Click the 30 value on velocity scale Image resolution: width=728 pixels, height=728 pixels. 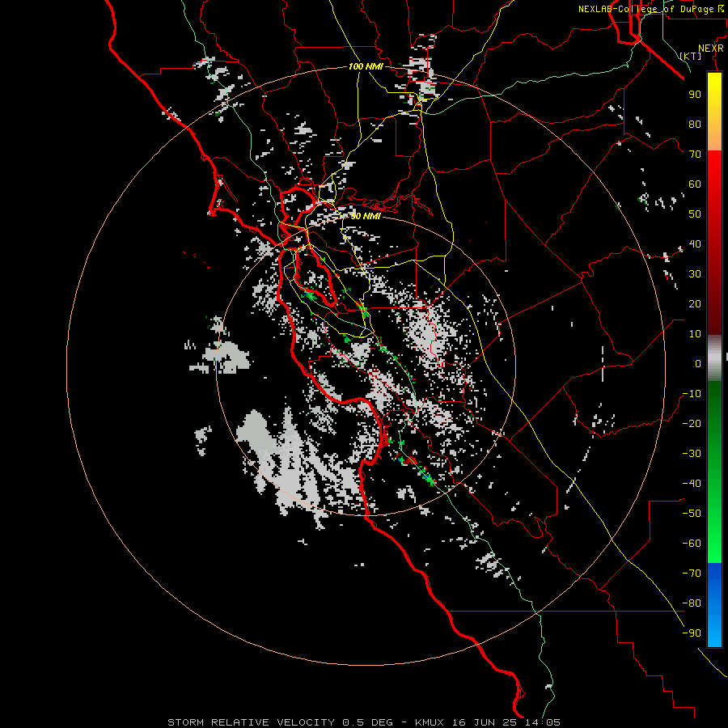point(695,274)
